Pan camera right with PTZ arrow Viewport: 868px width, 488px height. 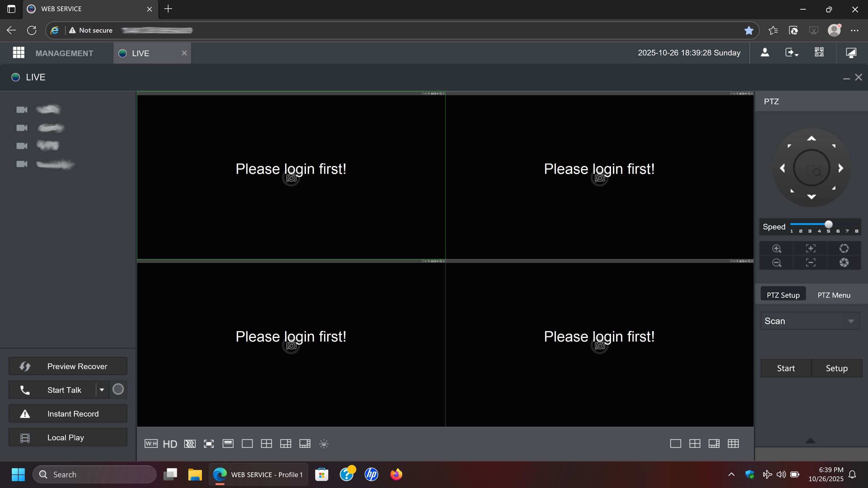[841, 168]
